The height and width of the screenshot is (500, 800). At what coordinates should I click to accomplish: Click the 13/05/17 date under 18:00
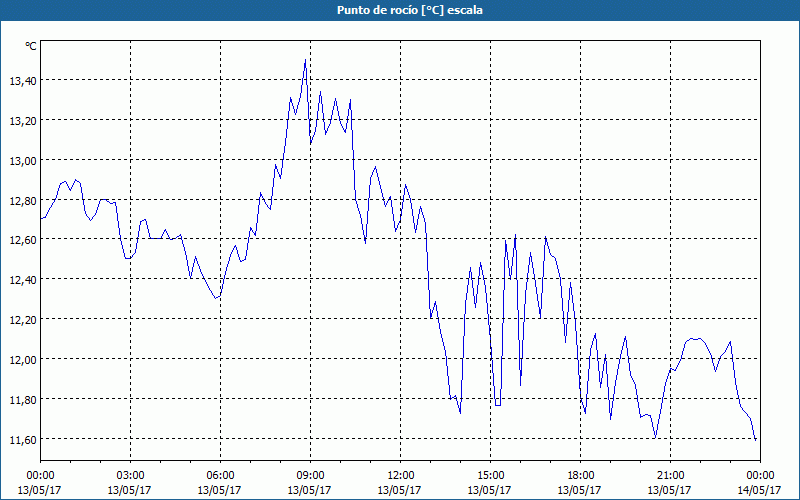click(579, 490)
